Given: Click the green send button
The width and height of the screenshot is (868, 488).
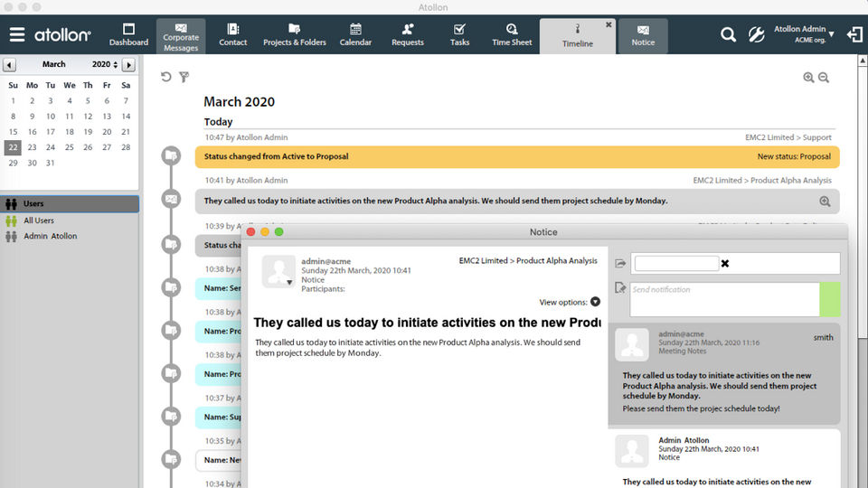Looking at the screenshot, I should coord(830,299).
